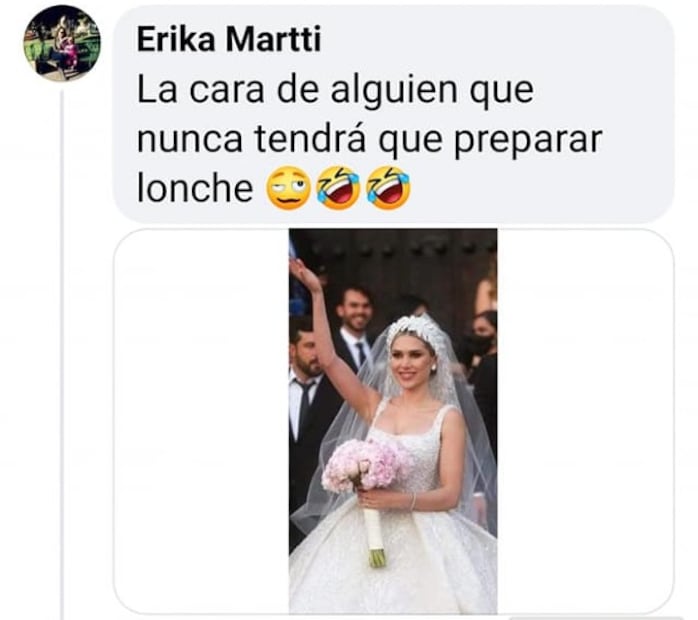Image resolution: width=698 pixels, height=620 pixels.
Task: Click the word "preparar" in the comment
Action: click(528, 141)
